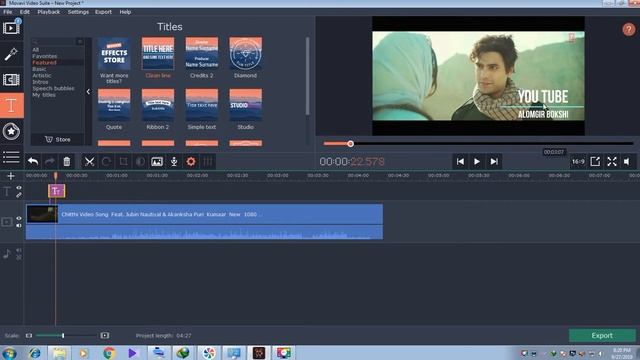Open the 16:9 aspect ratio dropdown
This screenshot has height=360, width=640.
click(x=578, y=162)
